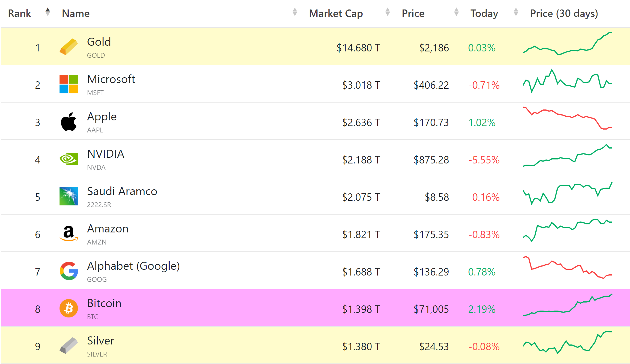The image size is (630, 364).
Task: Open the Alphabet (Google) link
Action: tap(133, 266)
